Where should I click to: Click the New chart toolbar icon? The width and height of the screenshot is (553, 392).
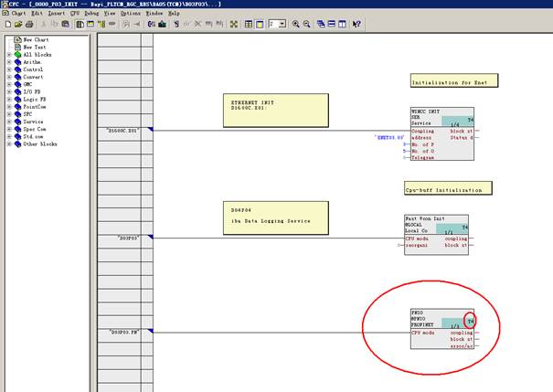[5, 24]
